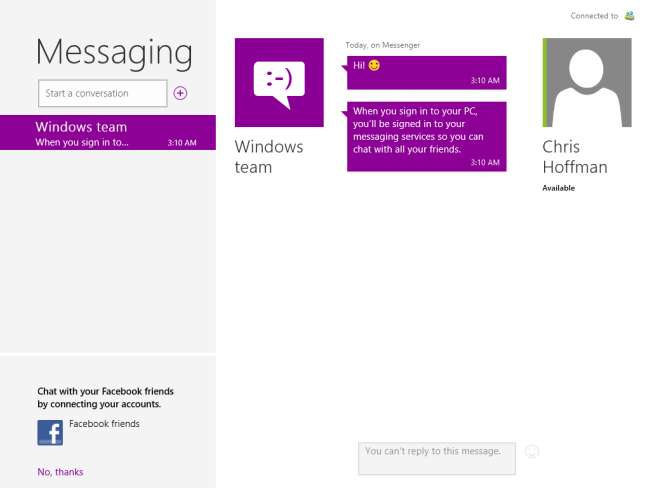Open the Facebook friends link
The image size is (650, 488).
tap(104, 424)
